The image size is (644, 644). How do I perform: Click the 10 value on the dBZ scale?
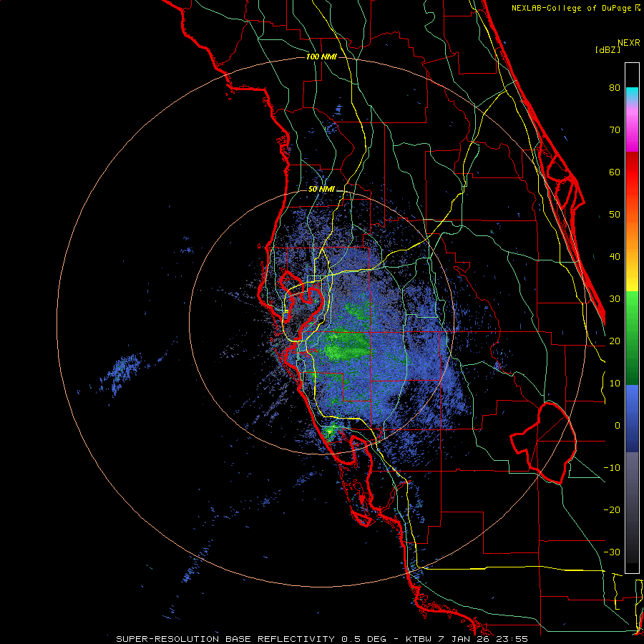(615, 384)
